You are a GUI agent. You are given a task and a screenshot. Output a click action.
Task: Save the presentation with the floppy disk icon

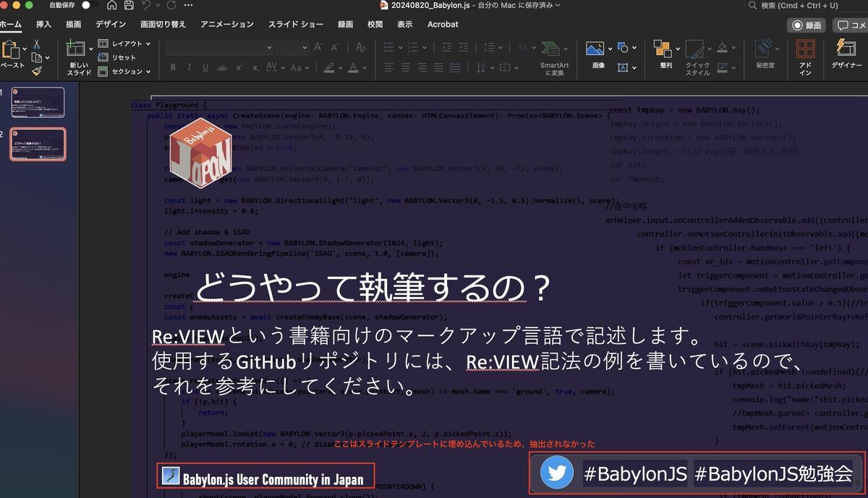click(x=129, y=5)
